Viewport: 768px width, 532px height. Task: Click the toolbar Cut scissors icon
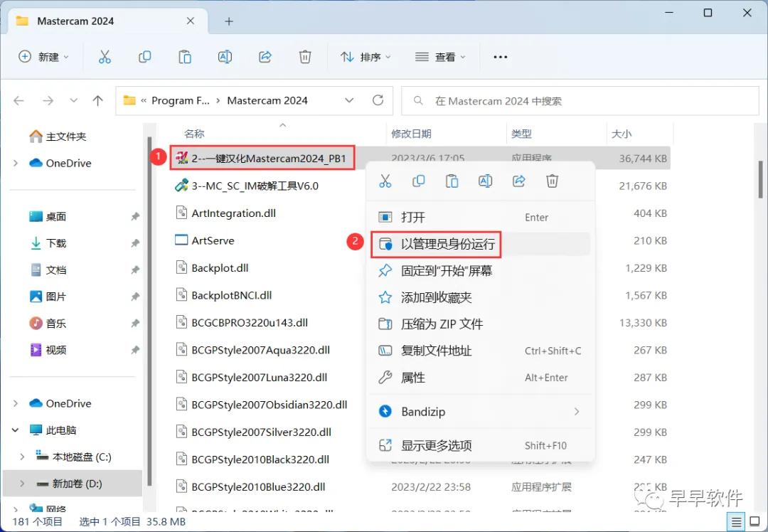coord(105,57)
